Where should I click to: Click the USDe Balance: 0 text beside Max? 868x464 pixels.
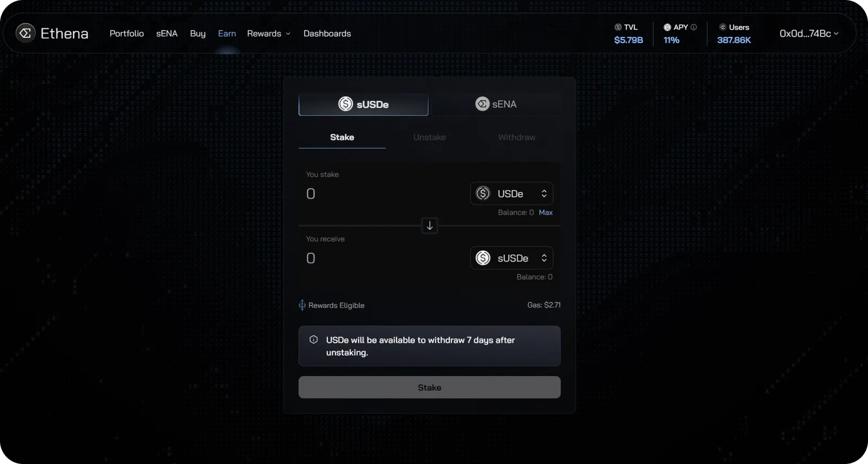tap(516, 212)
